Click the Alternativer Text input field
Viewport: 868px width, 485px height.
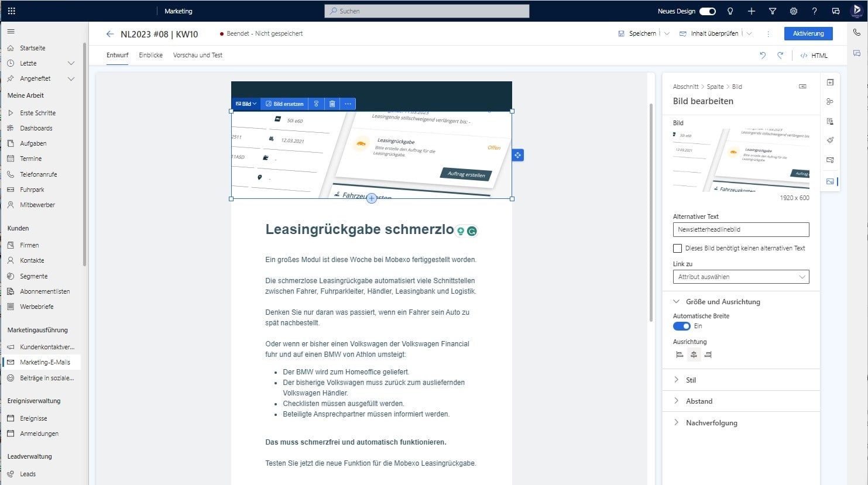coord(740,229)
